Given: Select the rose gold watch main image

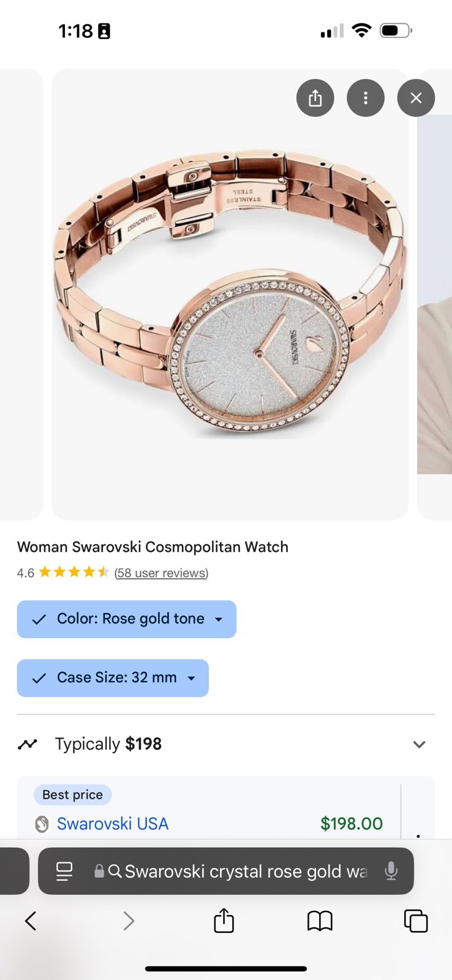Looking at the screenshot, I should coord(230,294).
